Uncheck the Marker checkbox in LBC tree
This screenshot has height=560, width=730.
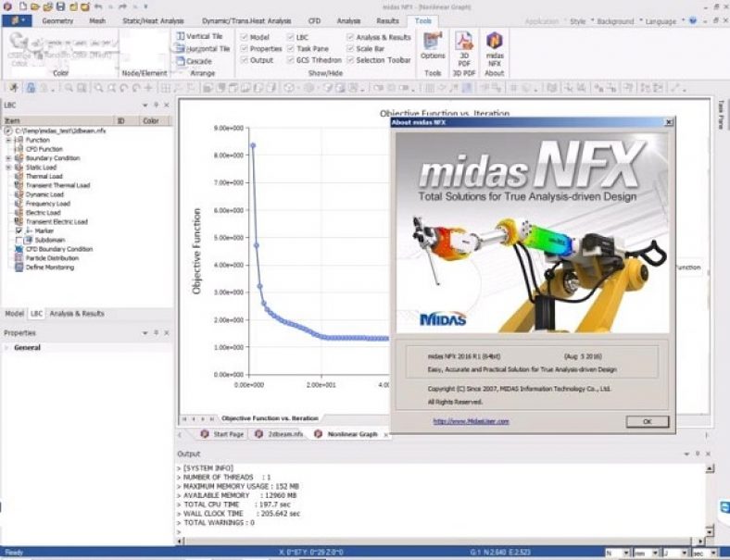click(19, 230)
